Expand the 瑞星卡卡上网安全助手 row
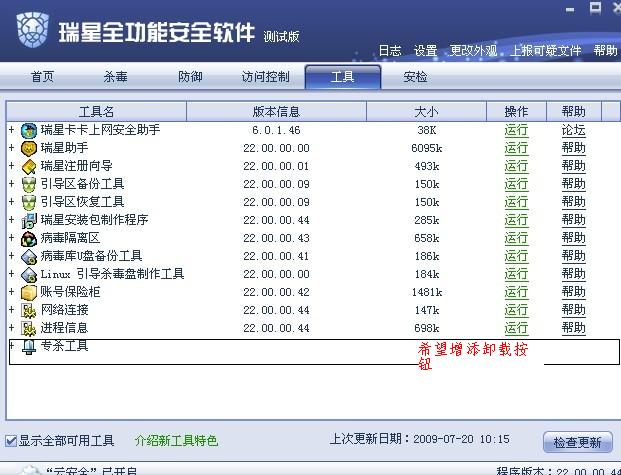621x475 pixels. point(12,130)
